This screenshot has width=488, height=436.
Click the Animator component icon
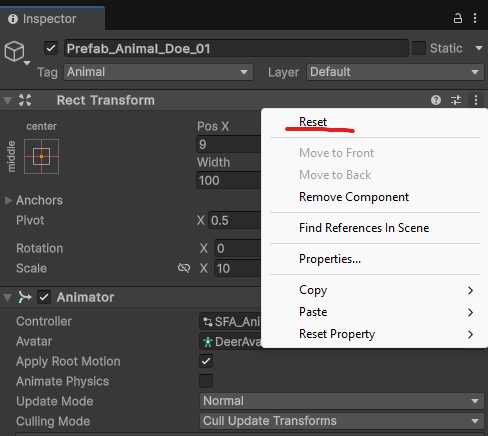tap(25, 297)
